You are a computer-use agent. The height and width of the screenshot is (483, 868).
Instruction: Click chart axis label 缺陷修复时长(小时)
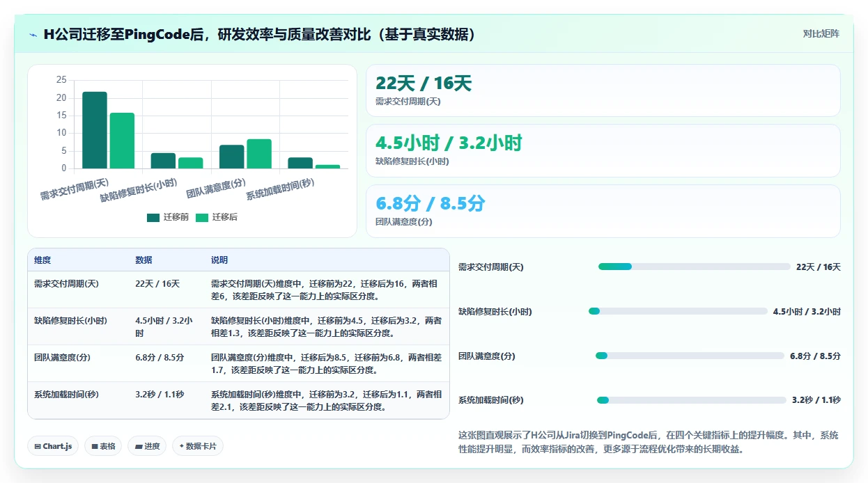click(x=138, y=190)
